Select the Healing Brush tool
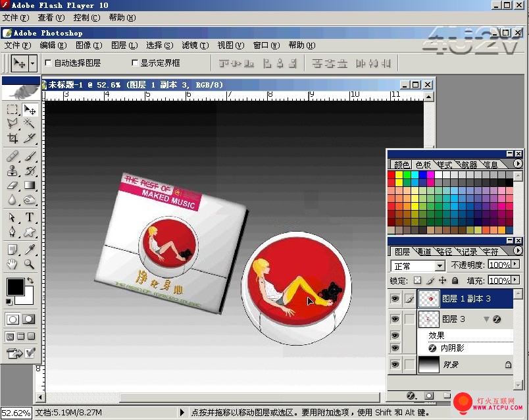 coord(13,156)
